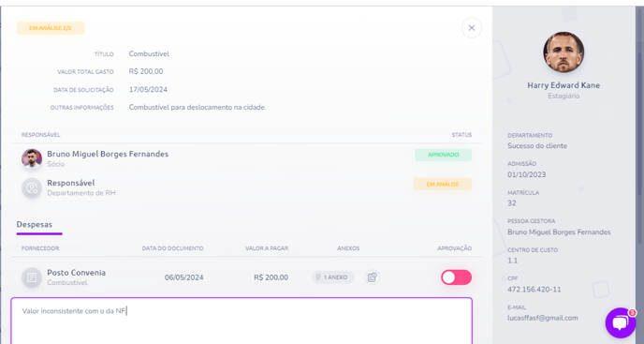644x344 pixels.
Task: Click the Bruno Miguel Borges Fernandes name
Action: tap(108, 154)
